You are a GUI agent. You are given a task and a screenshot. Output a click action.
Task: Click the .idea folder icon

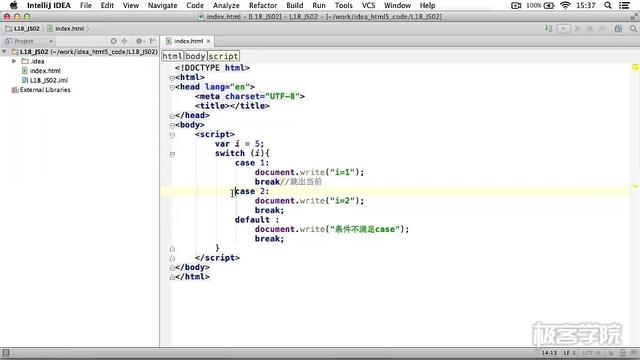coord(25,61)
